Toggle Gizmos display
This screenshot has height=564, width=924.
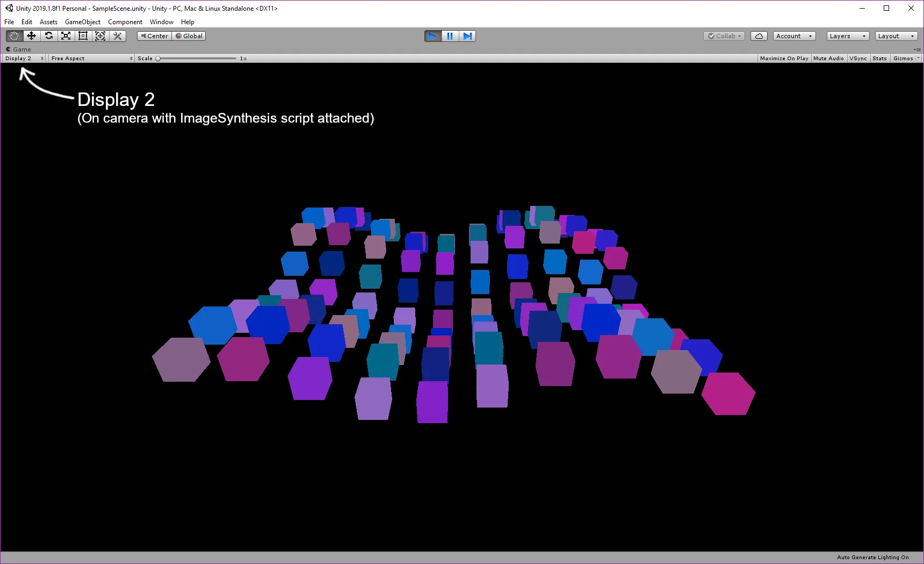903,58
